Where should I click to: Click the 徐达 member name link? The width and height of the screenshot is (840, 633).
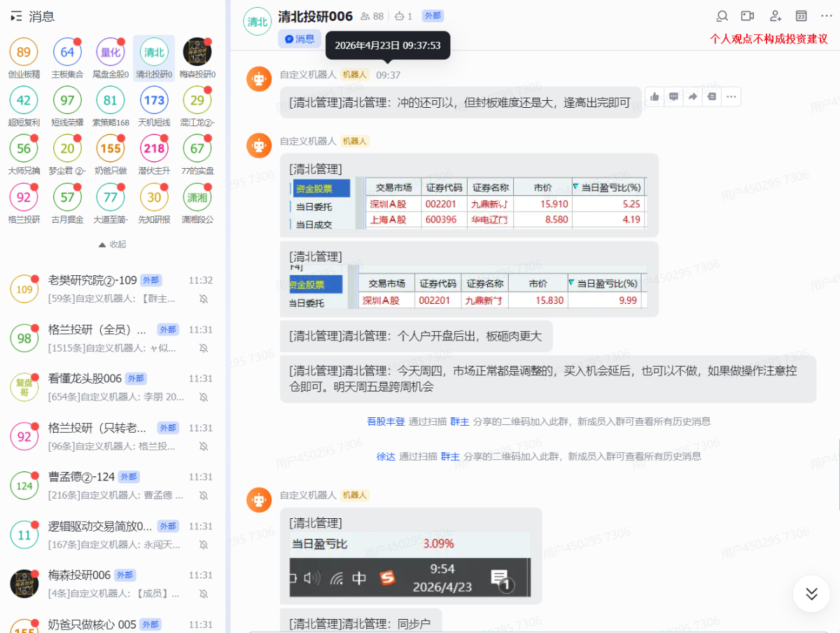(386, 457)
